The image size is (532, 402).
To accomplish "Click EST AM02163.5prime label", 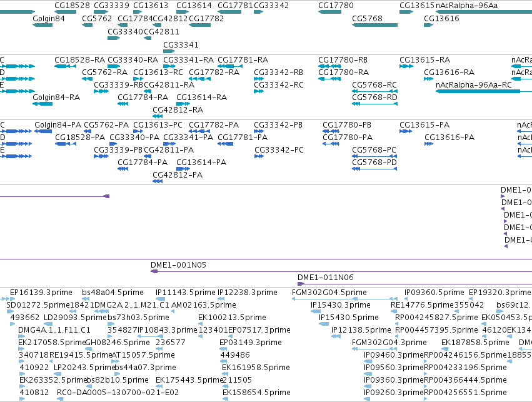I will point(204,305).
